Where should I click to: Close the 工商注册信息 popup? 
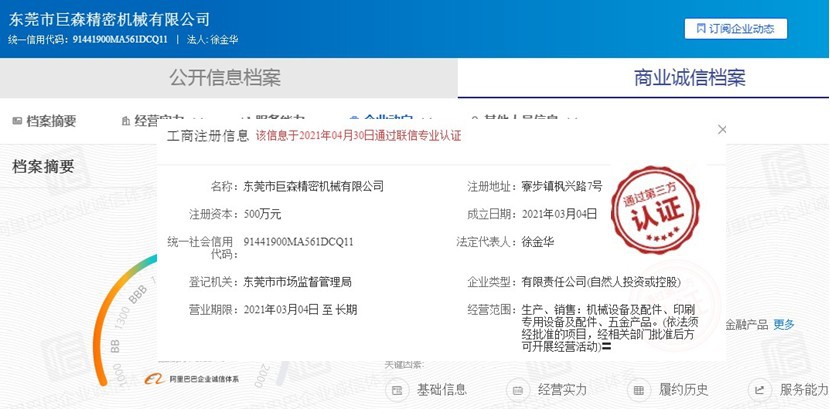722,131
